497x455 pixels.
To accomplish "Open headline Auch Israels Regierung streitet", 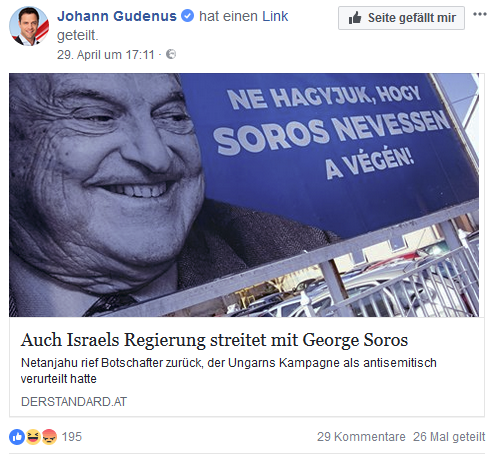I will click(214, 340).
